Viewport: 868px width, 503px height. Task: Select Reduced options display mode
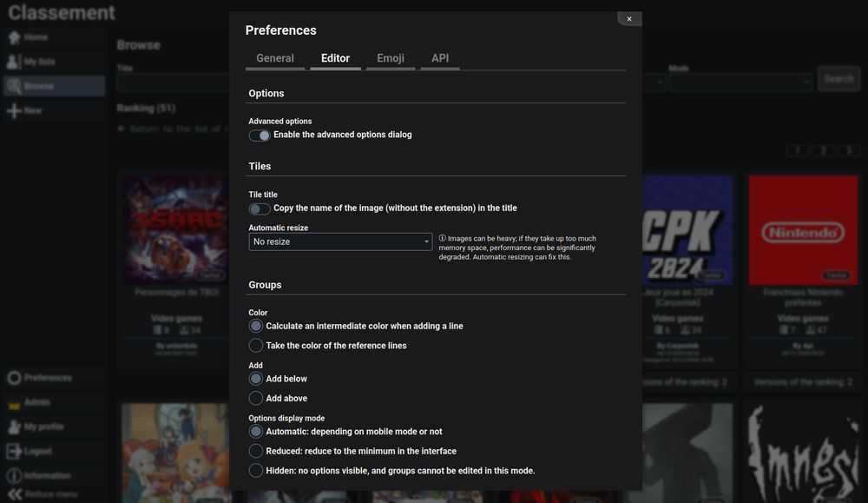[256, 451]
